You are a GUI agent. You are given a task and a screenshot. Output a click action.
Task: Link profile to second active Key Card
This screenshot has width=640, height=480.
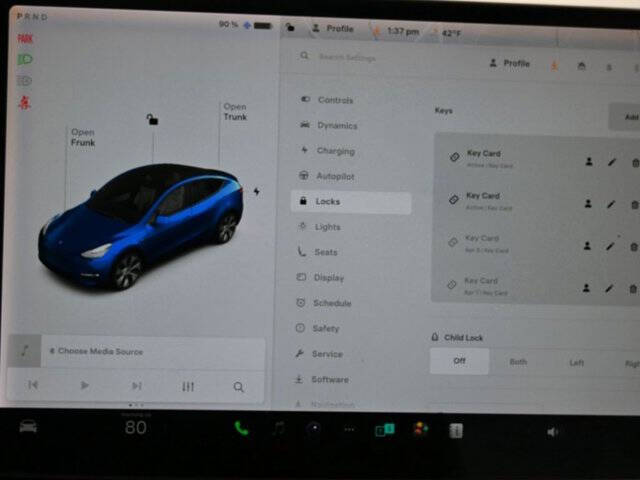click(588, 204)
